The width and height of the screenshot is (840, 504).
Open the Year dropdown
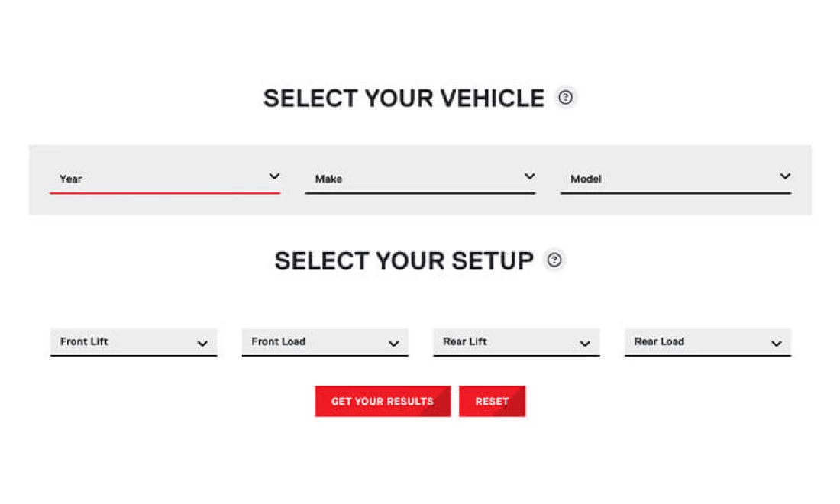click(153, 179)
